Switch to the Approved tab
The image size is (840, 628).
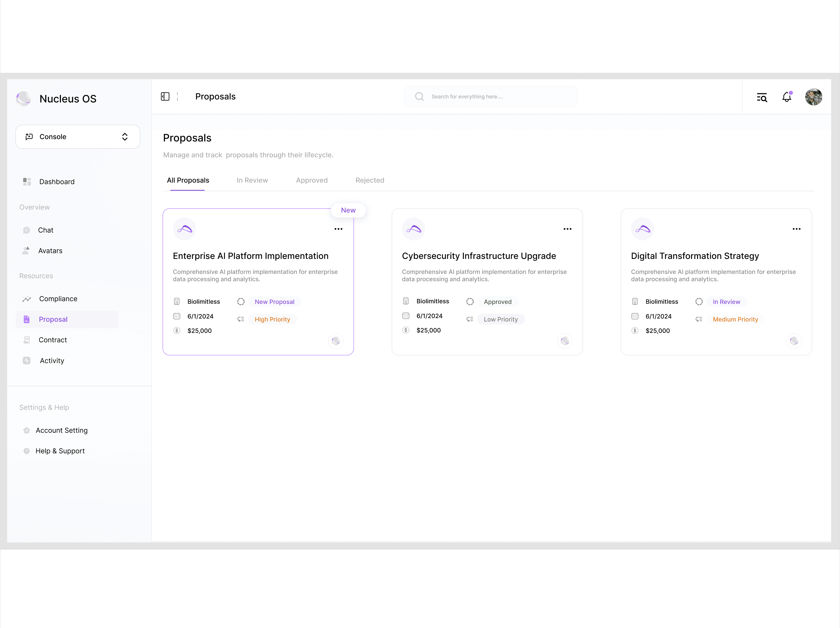pos(312,181)
